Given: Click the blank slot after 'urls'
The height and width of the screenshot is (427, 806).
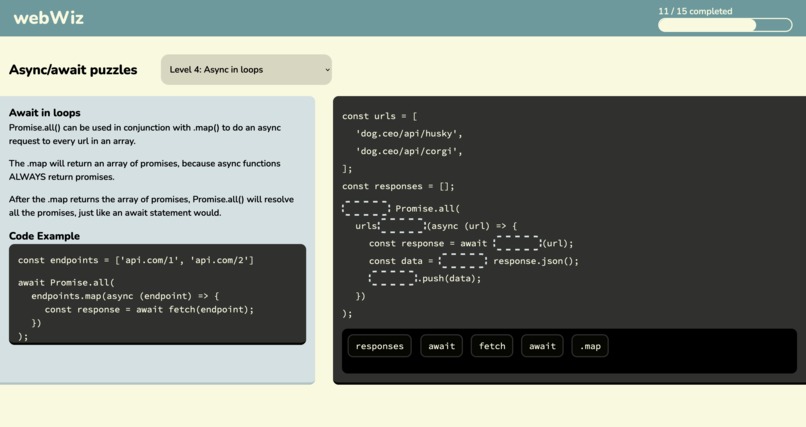Looking at the screenshot, I should click(402, 226).
